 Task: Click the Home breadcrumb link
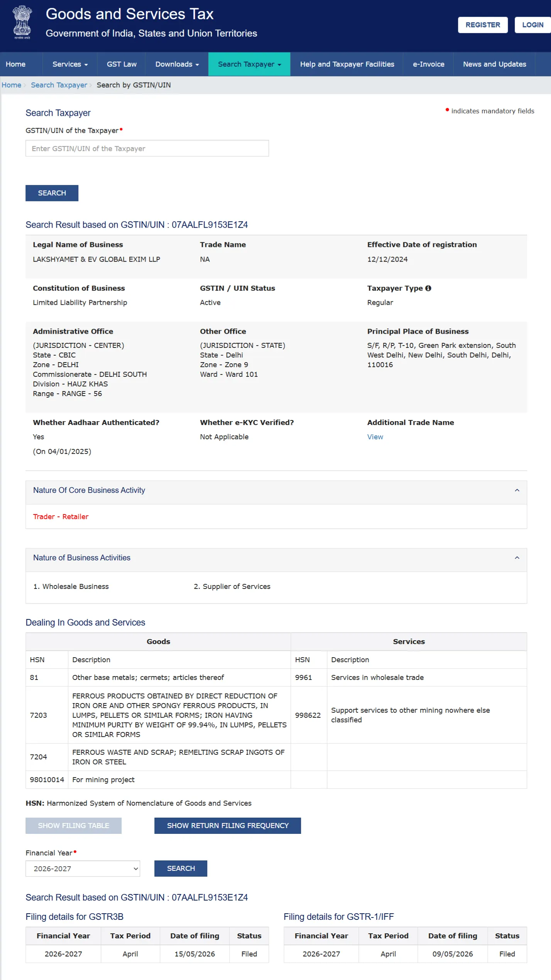click(x=11, y=85)
